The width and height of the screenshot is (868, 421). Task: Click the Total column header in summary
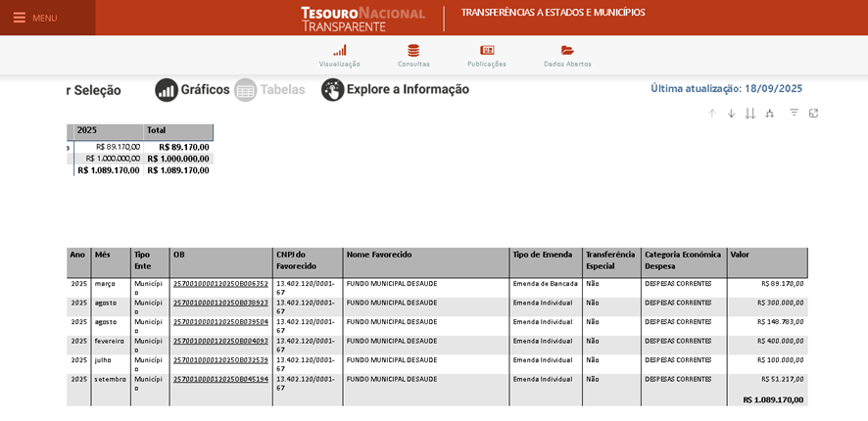coord(178,131)
